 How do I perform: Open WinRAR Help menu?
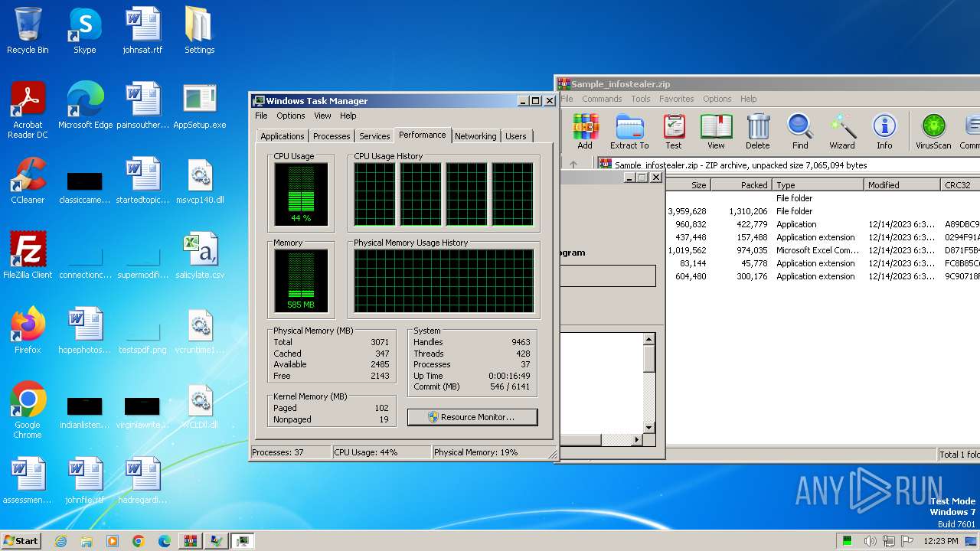point(749,99)
